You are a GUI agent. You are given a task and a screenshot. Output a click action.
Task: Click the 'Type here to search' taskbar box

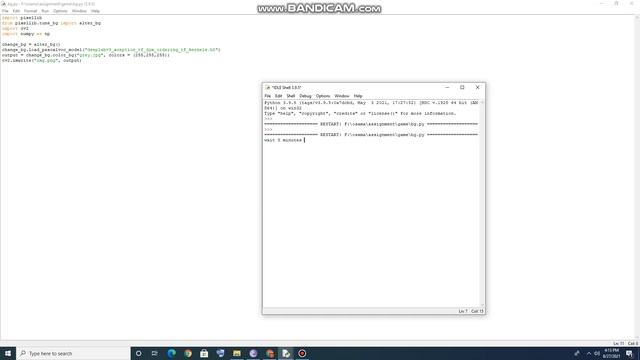(73, 353)
